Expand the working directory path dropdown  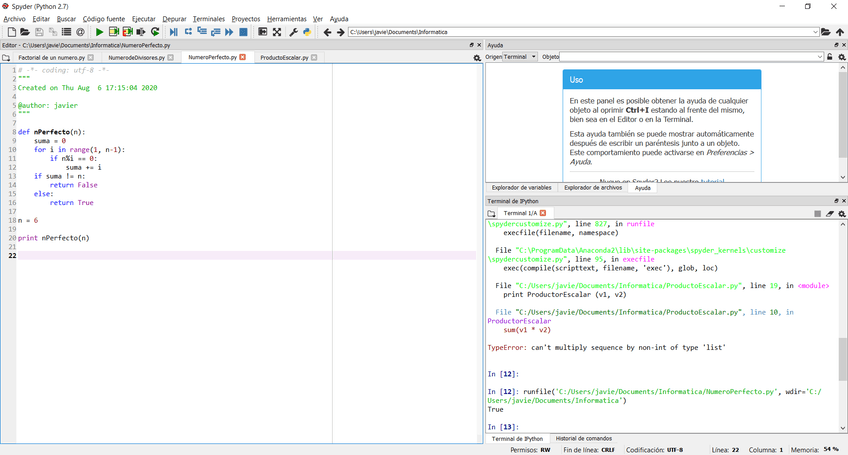click(814, 32)
